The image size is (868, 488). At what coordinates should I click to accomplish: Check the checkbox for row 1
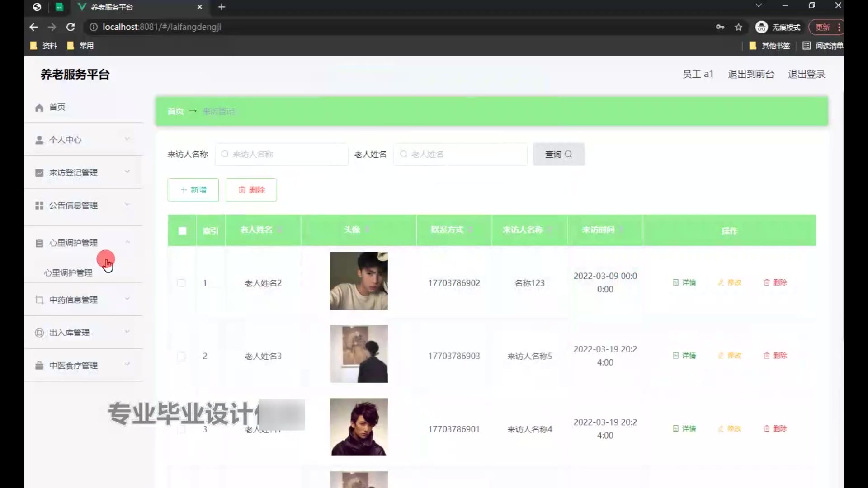tap(181, 283)
